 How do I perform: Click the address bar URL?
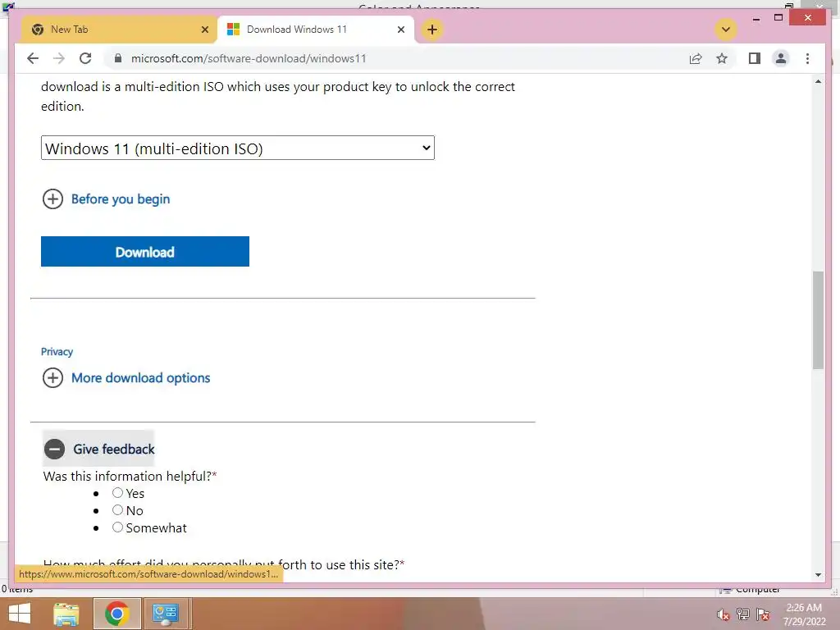pyautogui.click(x=249, y=58)
